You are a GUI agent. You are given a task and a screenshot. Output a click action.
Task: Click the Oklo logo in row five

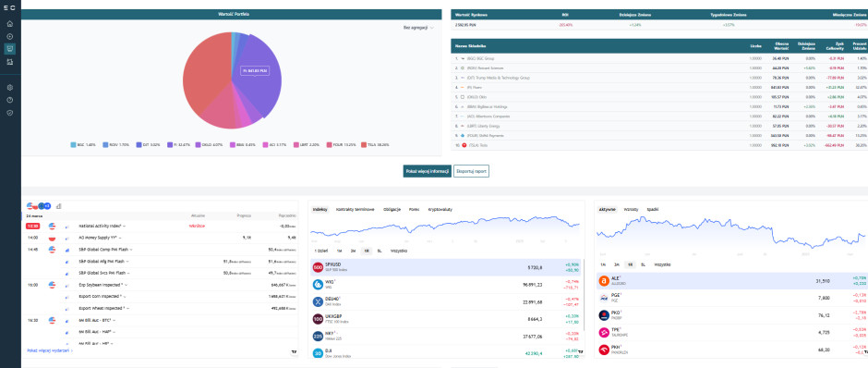[x=464, y=97]
